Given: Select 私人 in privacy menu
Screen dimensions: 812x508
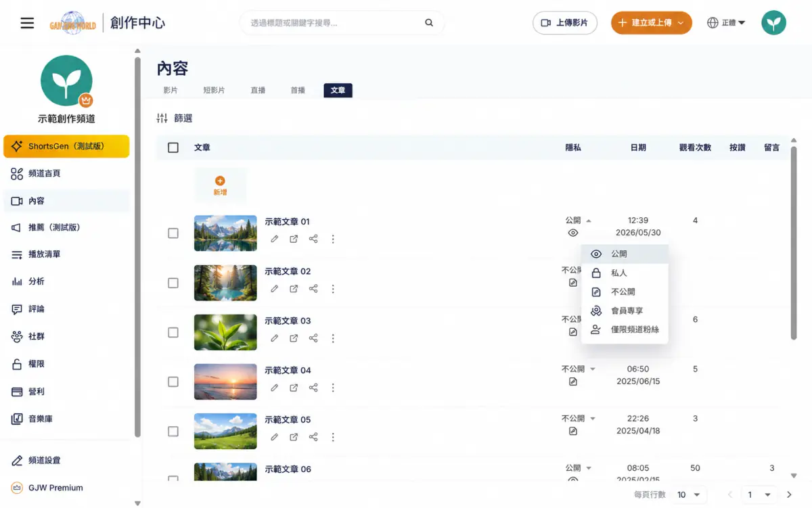Looking at the screenshot, I should point(625,273).
